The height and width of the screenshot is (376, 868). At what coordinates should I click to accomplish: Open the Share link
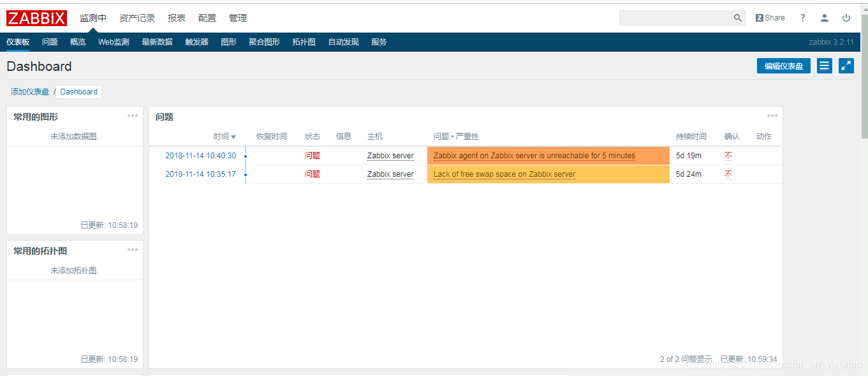pos(770,18)
